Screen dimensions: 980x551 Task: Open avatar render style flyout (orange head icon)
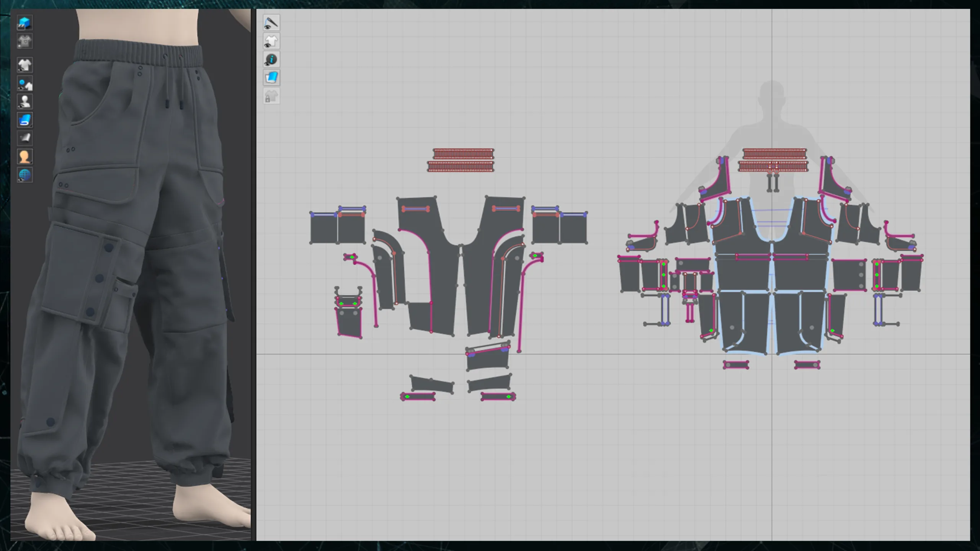(25, 156)
